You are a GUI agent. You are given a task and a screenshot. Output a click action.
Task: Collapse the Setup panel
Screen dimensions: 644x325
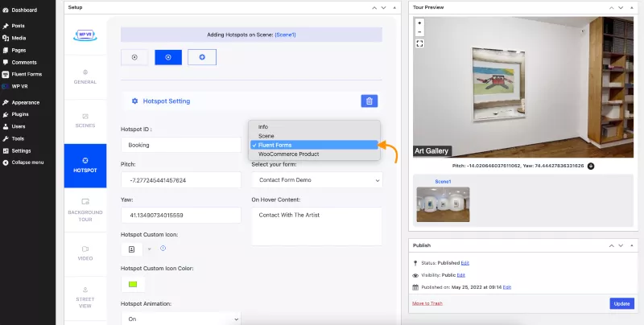394,7
